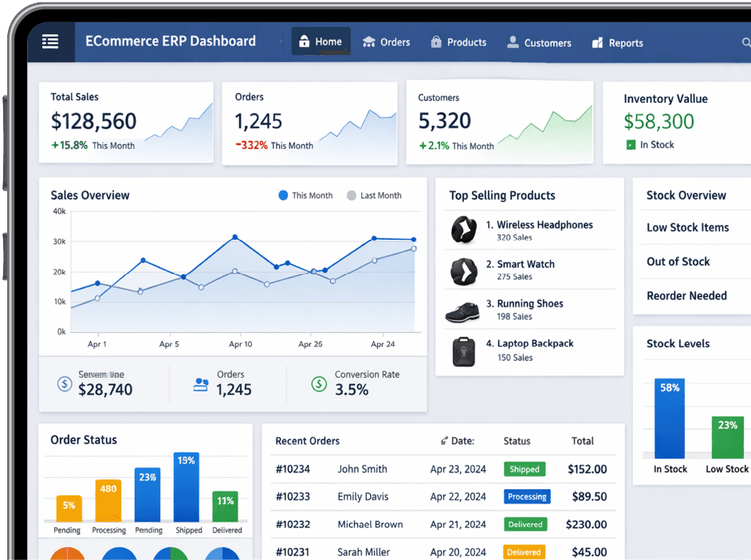751x560 pixels.
Task: Click the 23% Low Stock bar
Action: coord(728,437)
